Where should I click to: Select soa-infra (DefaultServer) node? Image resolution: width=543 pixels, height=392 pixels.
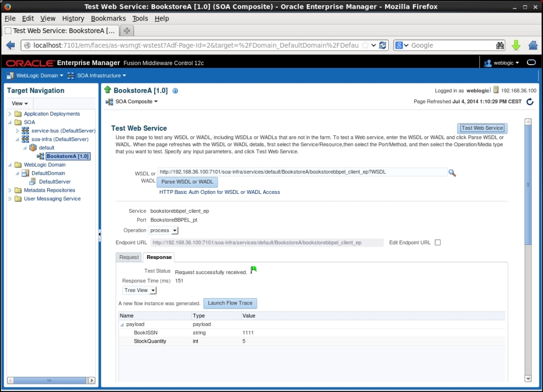(x=60, y=139)
